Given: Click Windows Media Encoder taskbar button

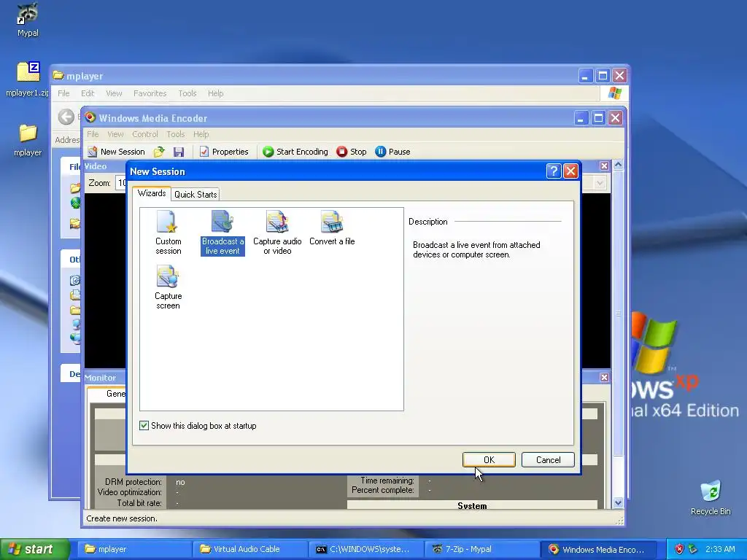Looking at the screenshot, I should coord(597,550).
